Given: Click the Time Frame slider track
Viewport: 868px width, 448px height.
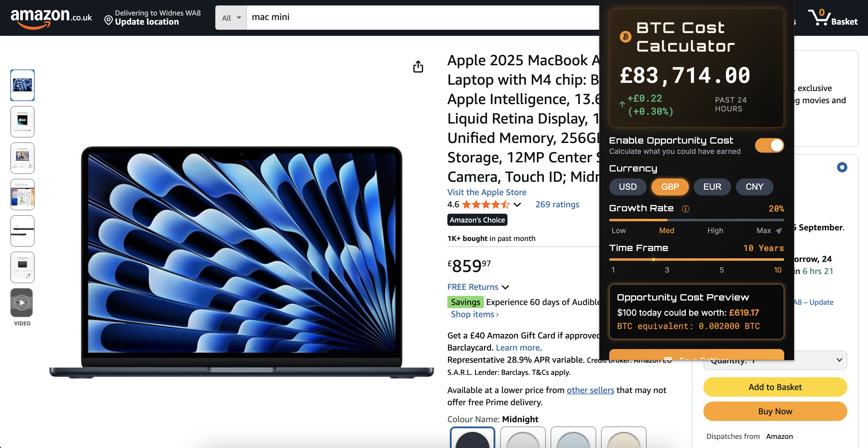Looking at the screenshot, I should 696,260.
